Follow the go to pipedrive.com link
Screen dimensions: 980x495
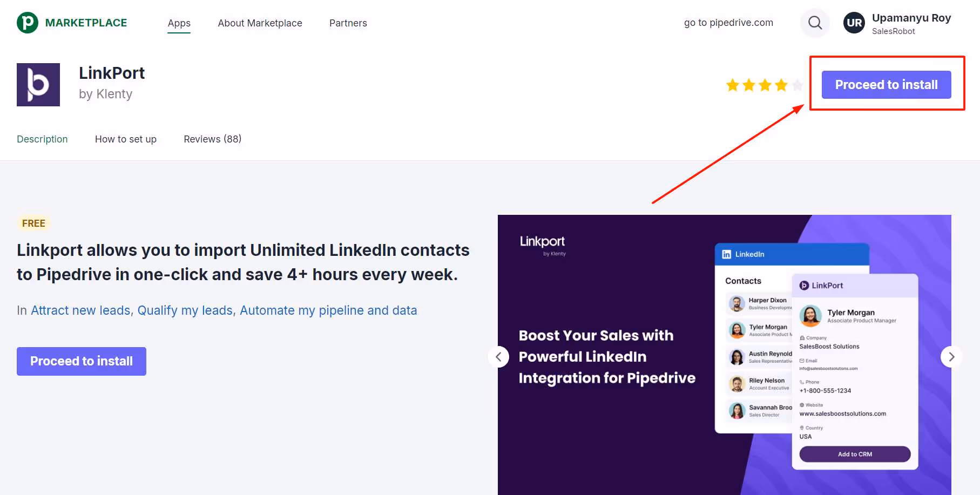point(728,22)
